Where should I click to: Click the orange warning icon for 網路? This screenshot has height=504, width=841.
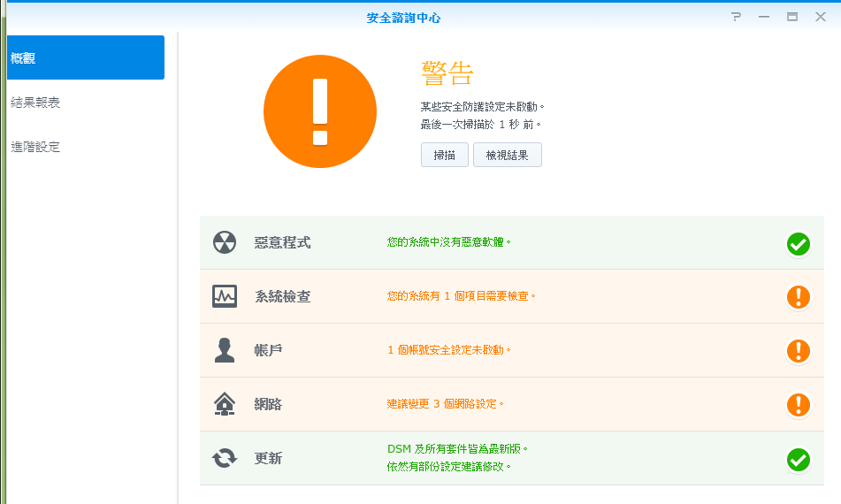pos(798,405)
